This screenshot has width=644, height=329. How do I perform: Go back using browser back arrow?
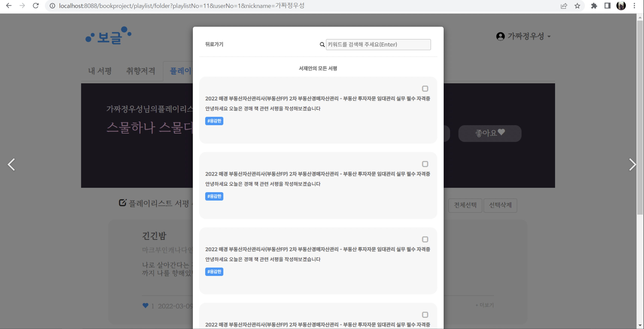[x=9, y=6]
